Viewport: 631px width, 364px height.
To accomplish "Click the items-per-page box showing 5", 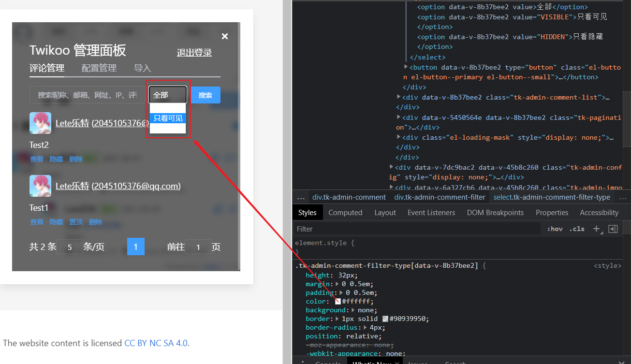I will 70,247.
